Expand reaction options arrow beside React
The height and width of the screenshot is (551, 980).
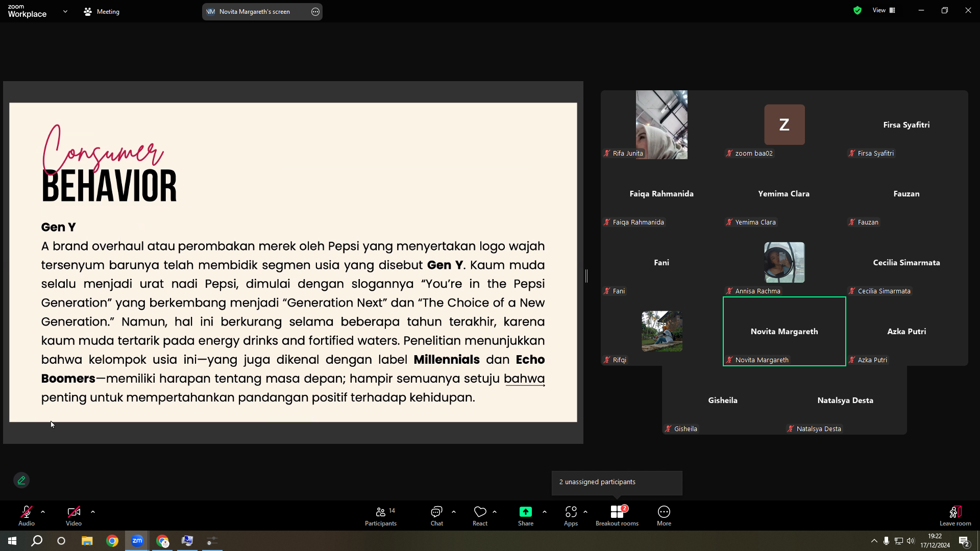tap(495, 512)
